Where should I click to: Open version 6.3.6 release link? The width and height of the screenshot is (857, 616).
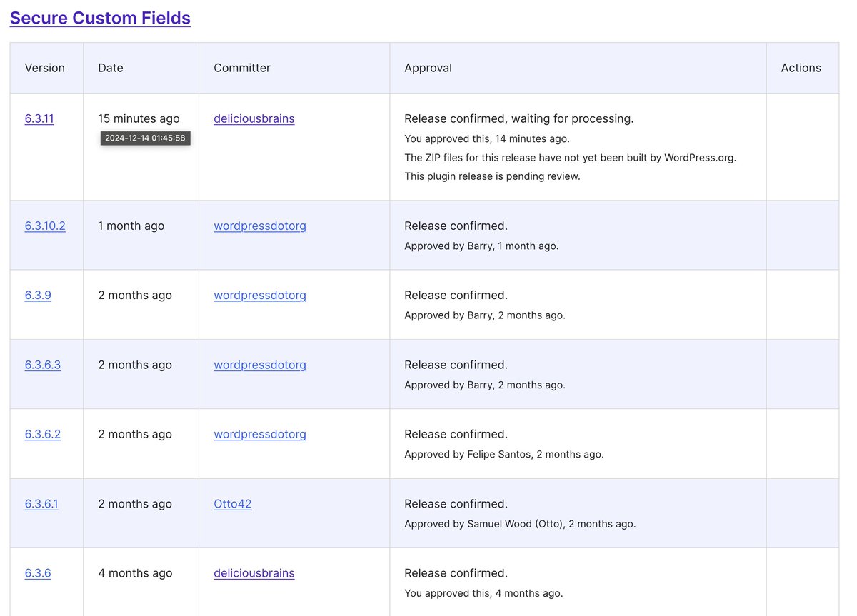coord(38,573)
